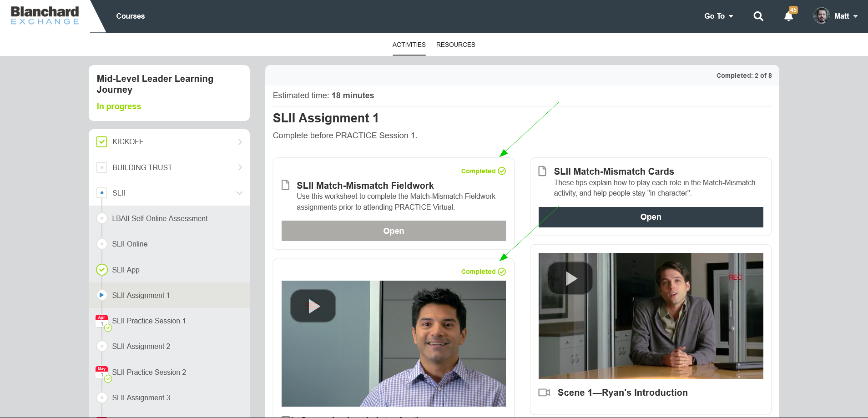Click the Ryan's Introduction video thumbnail

[x=651, y=316]
